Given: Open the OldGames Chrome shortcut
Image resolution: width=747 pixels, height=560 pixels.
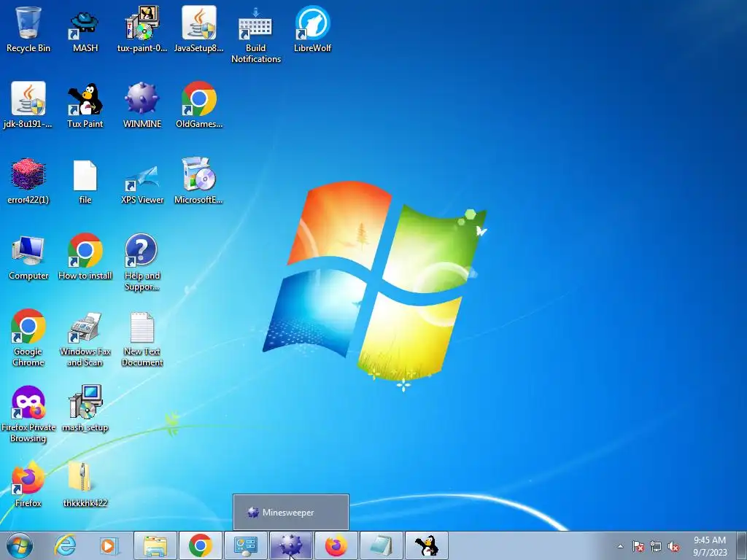Looking at the screenshot, I should [198, 105].
